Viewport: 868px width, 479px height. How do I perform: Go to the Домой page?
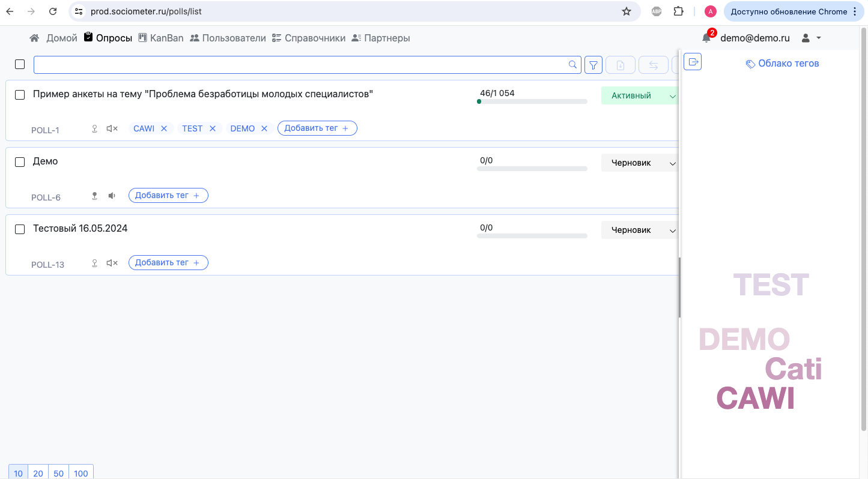[x=53, y=38]
